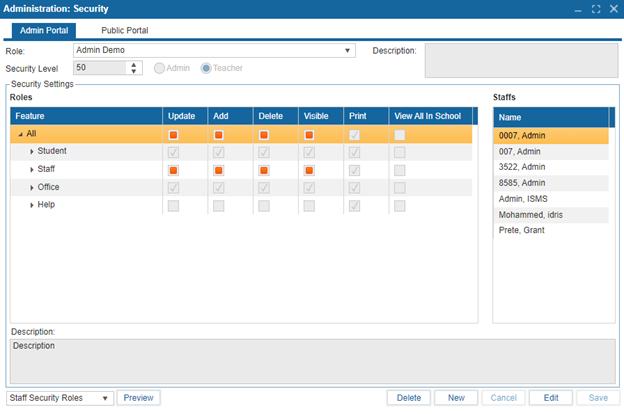Minimize the Administration: Security window
Image resolution: width=624 pixels, height=414 pixels.
pyautogui.click(x=578, y=9)
